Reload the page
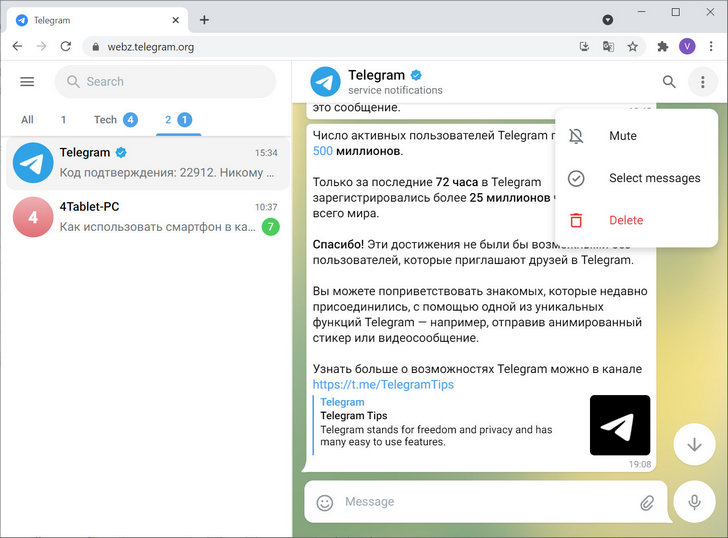 click(65, 46)
